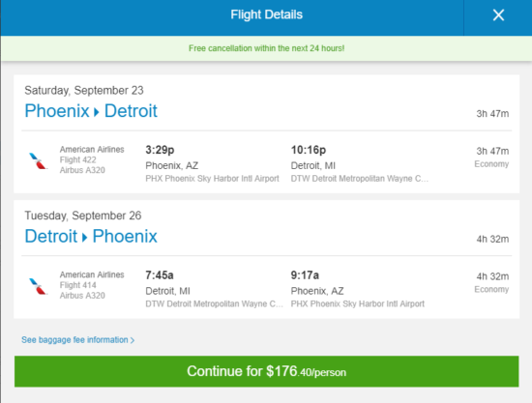The image size is (532, 403).
Task: Click the Saturday, September 23 date
Action: 84,91
